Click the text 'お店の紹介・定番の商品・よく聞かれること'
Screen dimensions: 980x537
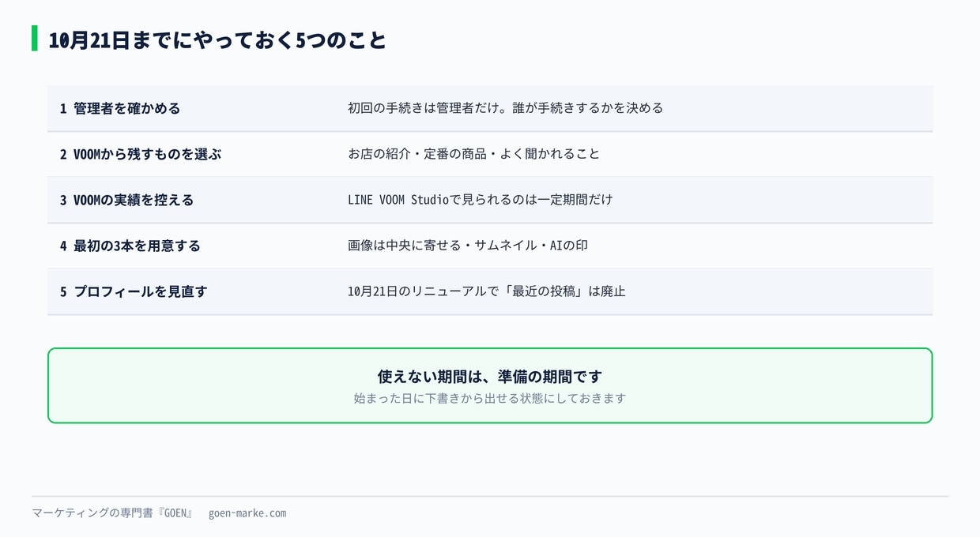point(473,154)
